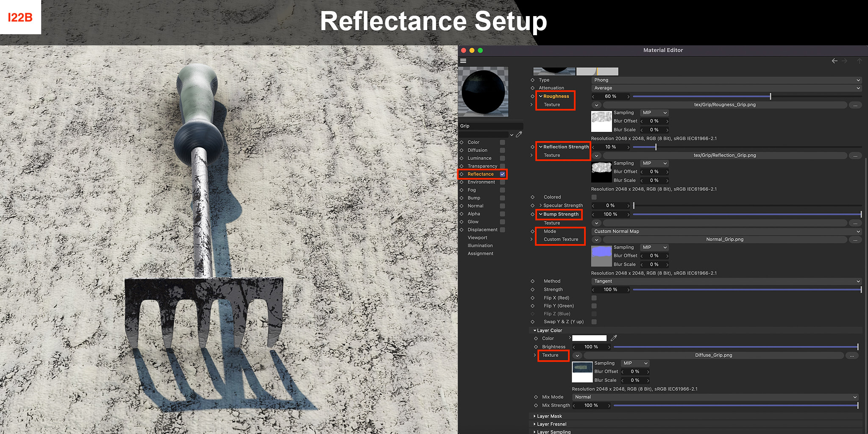
Task: Browse for Reflection_Grip.png texture with ellipsis button
Action: coord(855,156)
